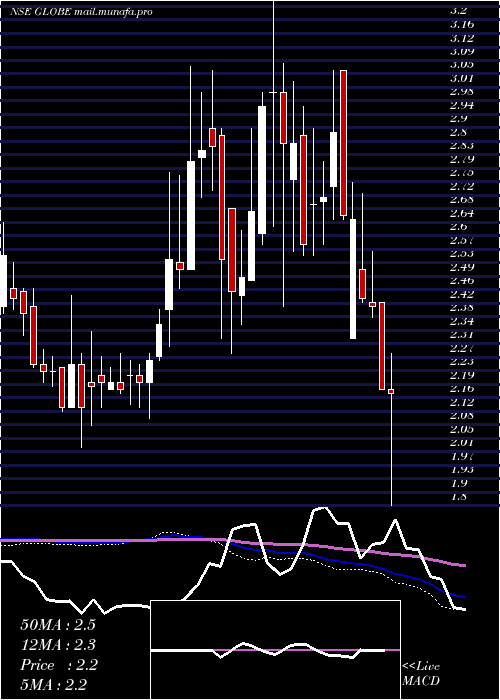Screen dimensions: 500x700
Task: Click the 2.05 price axis label
Action: tap(462, 429)
